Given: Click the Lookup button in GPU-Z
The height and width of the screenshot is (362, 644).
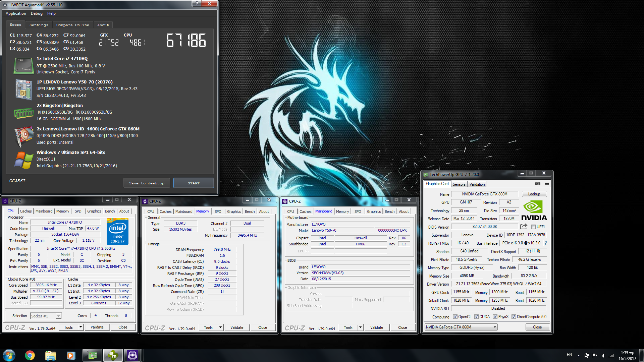Looking at the screenshot, I should click(534, 194).
